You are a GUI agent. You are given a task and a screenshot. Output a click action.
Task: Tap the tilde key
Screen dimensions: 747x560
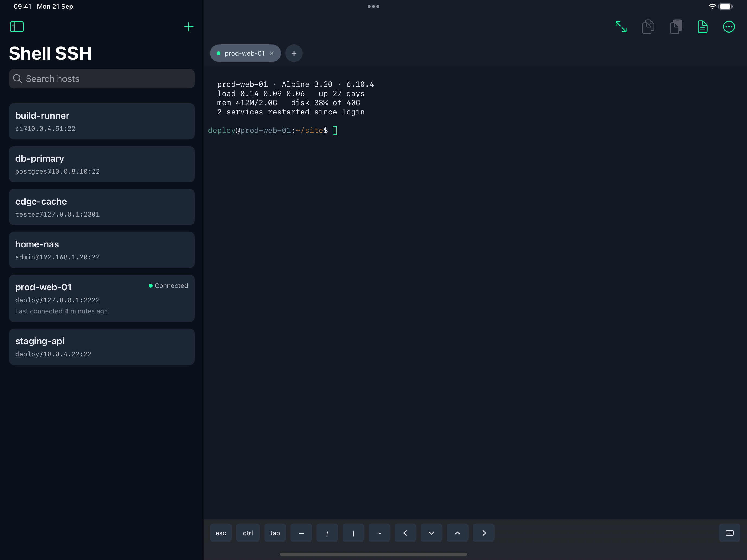tap(379, 533)
